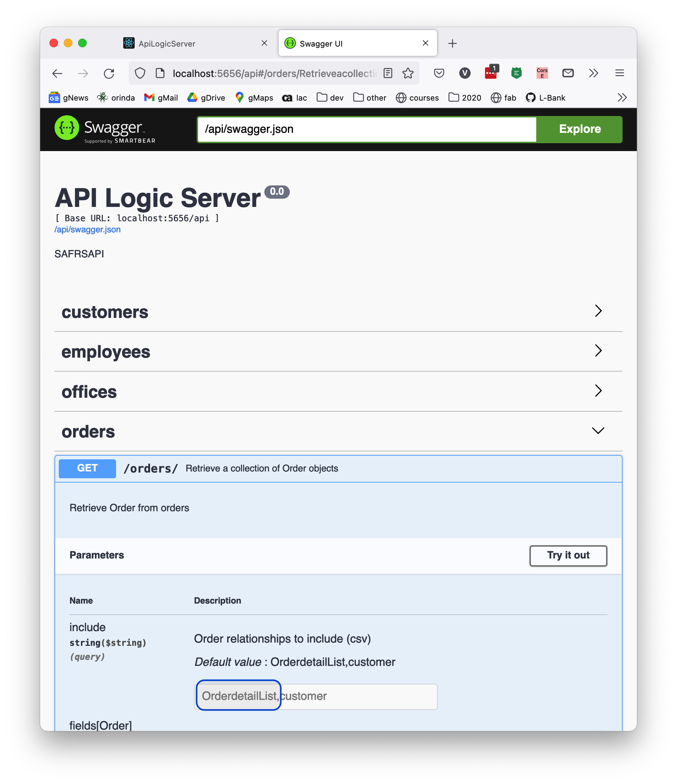The image size is (677, 784).
Task: Click the "Parameters" heading text
Action: coord(97,555)
